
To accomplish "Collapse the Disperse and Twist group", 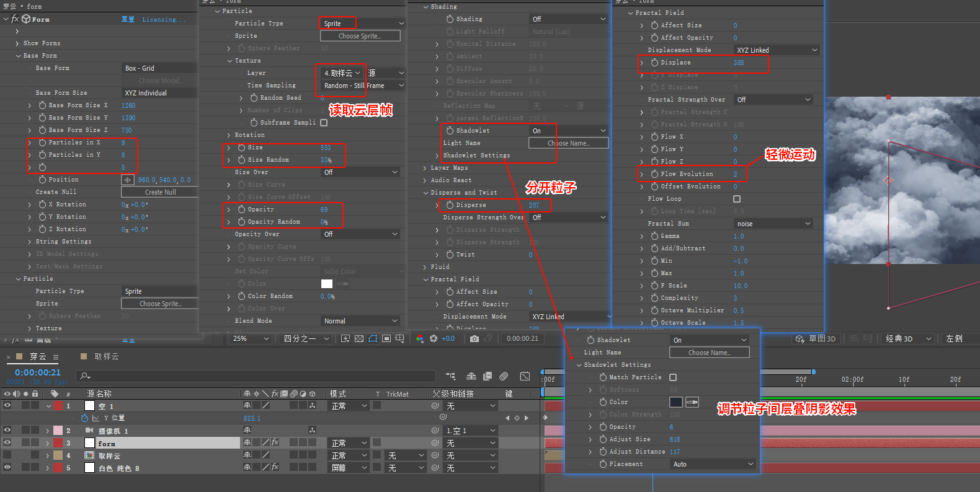I will point(425,193).
